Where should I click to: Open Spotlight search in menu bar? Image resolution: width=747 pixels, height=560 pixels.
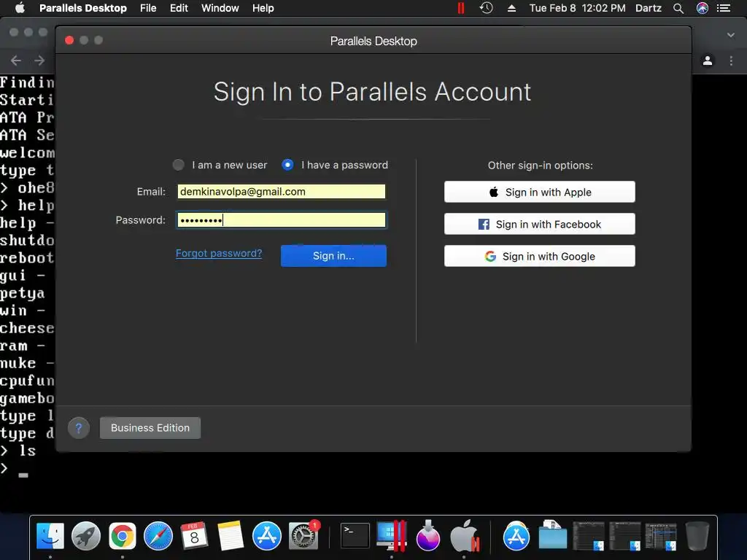click(x=678, y=8)
